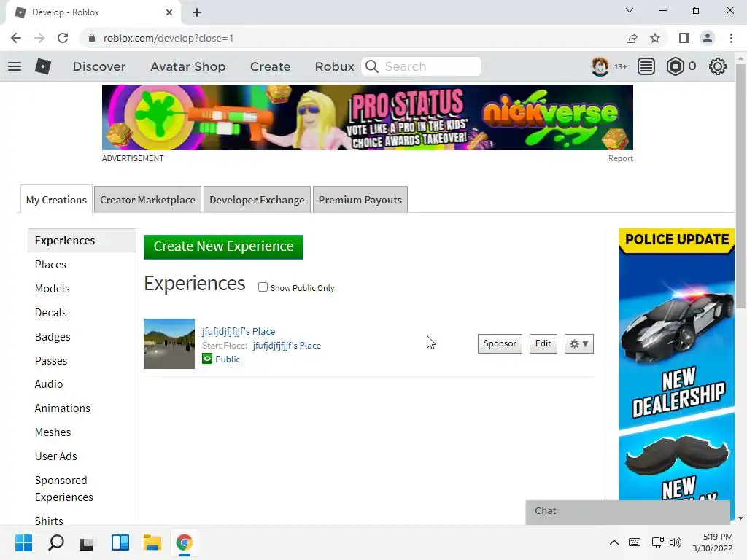Toggle Show Public Only checkbox
This screenshot has width=747, height=560.
click(x=263, y=287)
